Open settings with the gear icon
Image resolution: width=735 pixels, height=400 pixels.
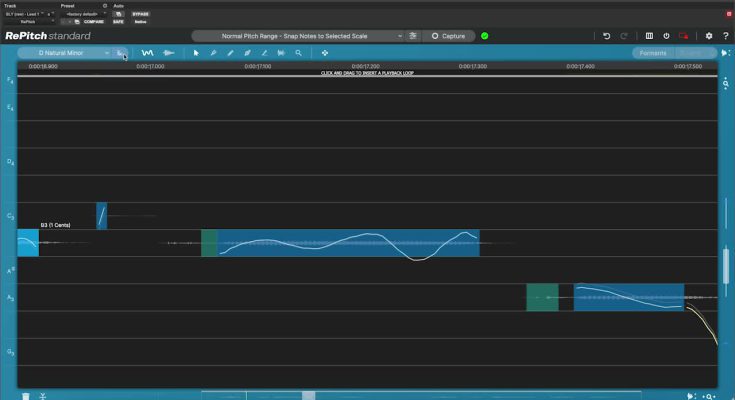click(x=709, y=36)
